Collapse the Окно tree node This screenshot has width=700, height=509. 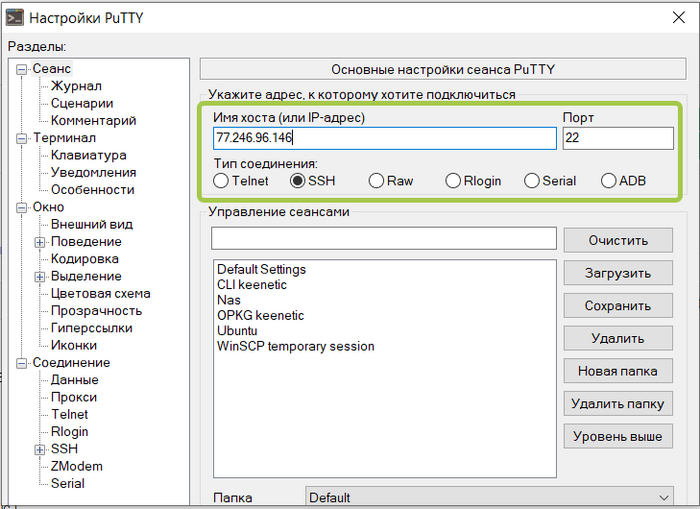[21, 208]
